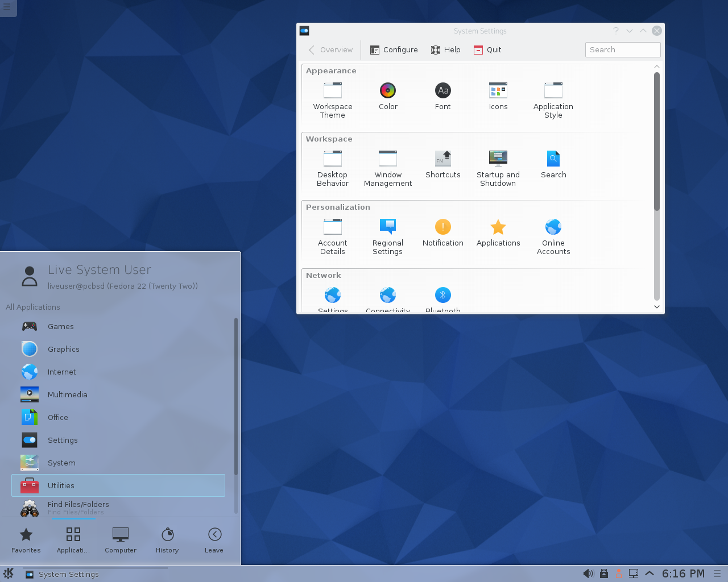The height and width of the screenshot is (582, 728).
Task: Open the Shortcuts settings module
Action: tap(443, 165)
